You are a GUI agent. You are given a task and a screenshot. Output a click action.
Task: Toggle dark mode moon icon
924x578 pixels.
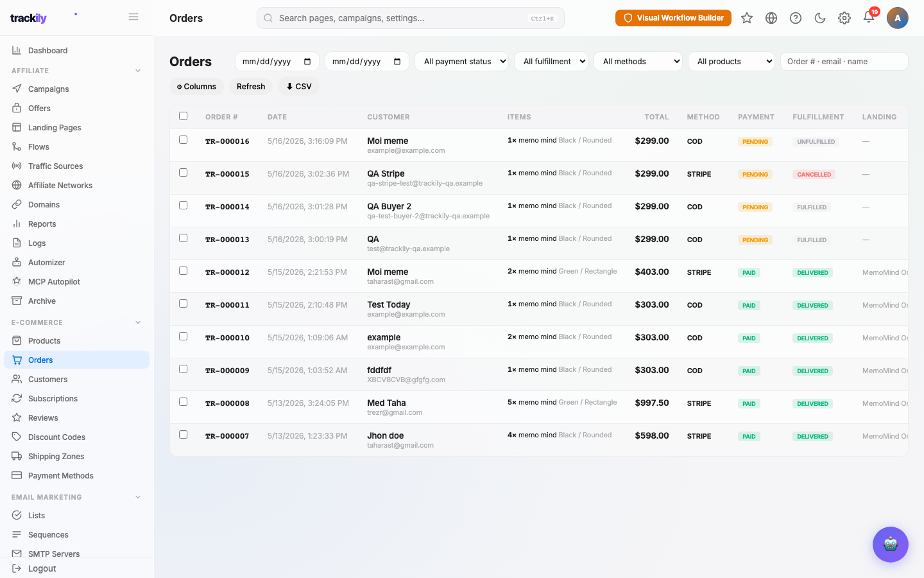[820, 18]
